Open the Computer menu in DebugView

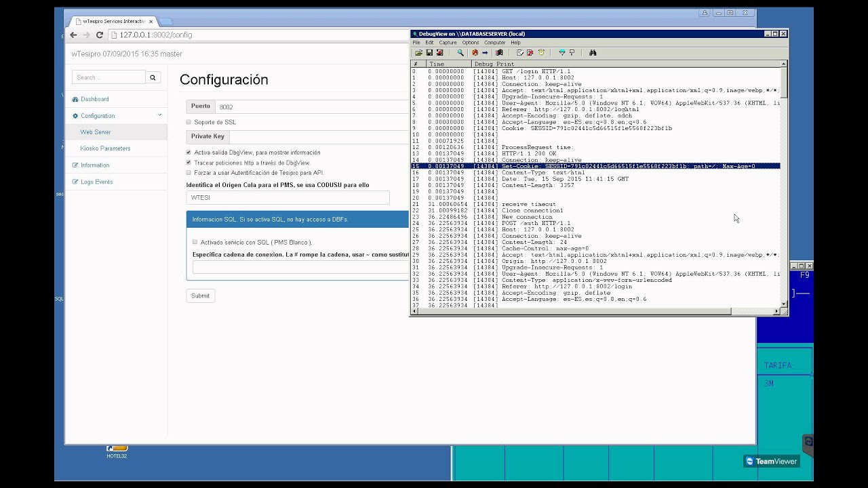click(495, 43)
